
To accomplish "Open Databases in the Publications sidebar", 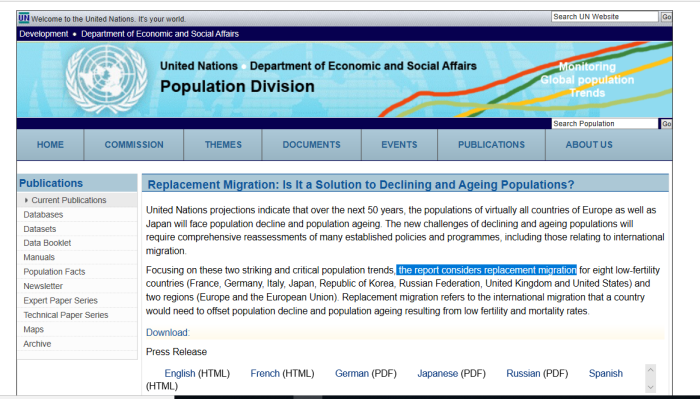I will [x=43, y=215].
